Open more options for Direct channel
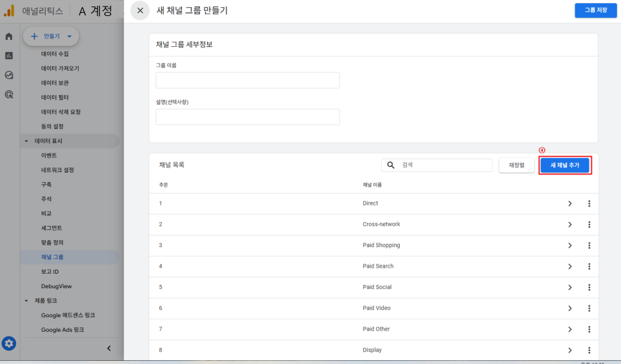The width and height of the screenshot is (621, 364). click(589, 204)
